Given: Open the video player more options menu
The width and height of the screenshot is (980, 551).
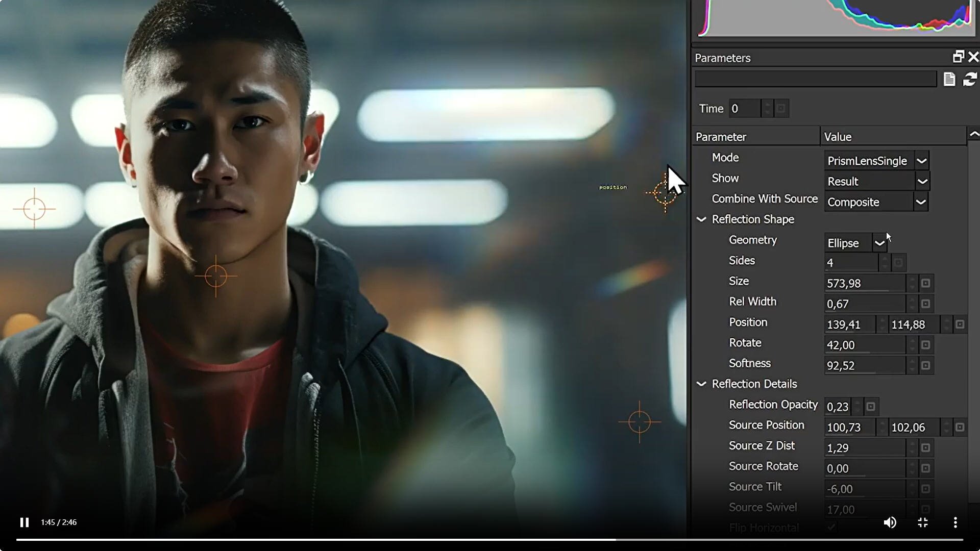Looking at the screenshot, I should tap(955, 522).
